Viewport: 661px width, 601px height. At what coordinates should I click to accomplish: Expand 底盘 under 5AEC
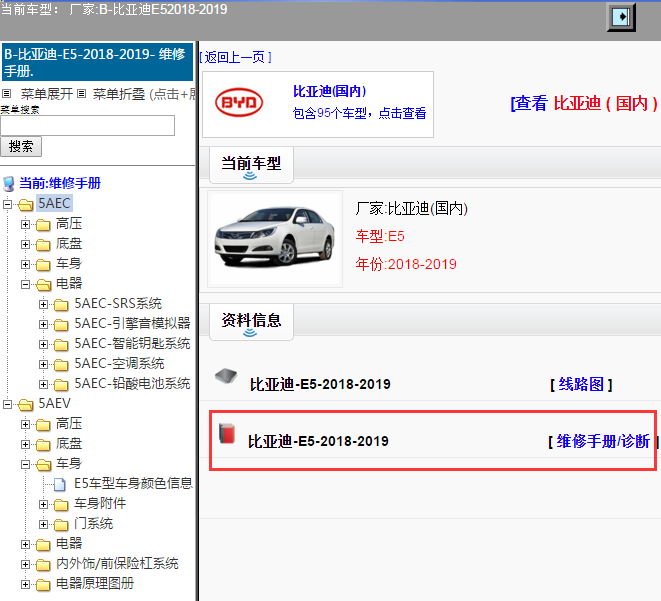pos(25,244)
